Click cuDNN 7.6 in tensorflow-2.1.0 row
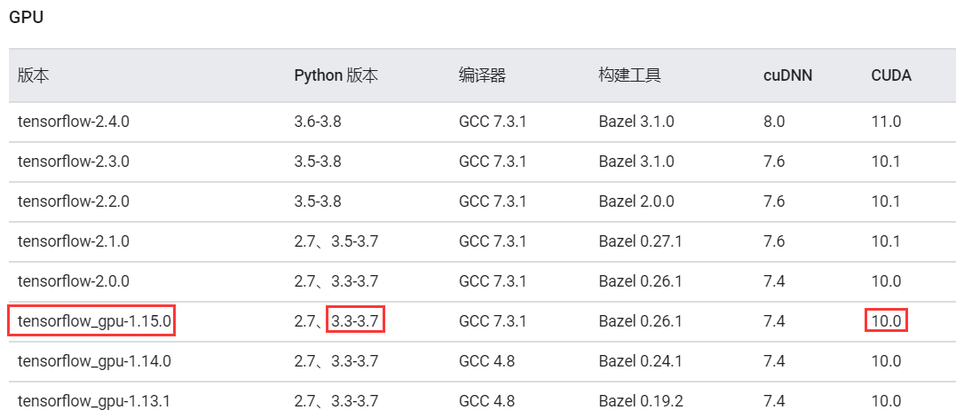The height and width of the screenshot is (418, 980). pos(774,241)
